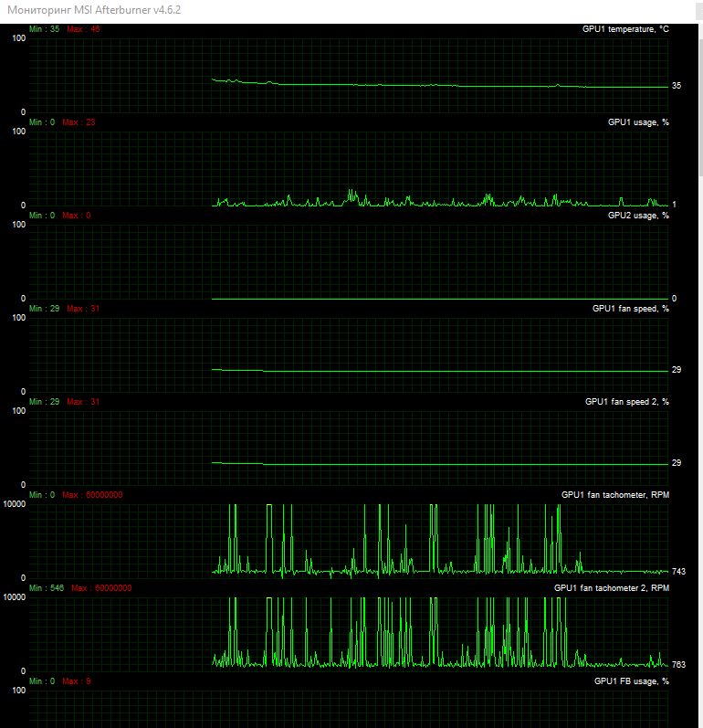
Task: Click the current fan tachometer 2 value 763
Action: 678,665
